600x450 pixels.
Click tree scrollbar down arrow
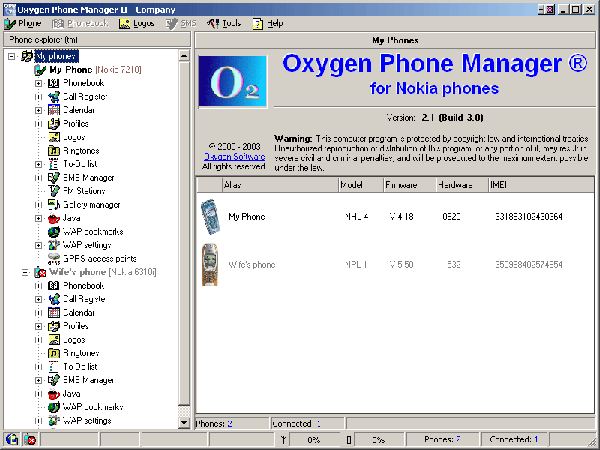[x=184, y=422]
